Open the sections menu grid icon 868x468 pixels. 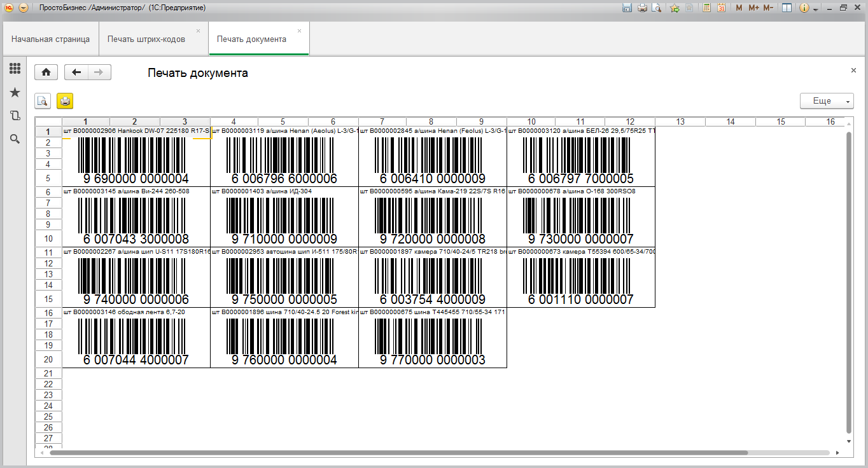pyautogui.click(x=15, y=69)
